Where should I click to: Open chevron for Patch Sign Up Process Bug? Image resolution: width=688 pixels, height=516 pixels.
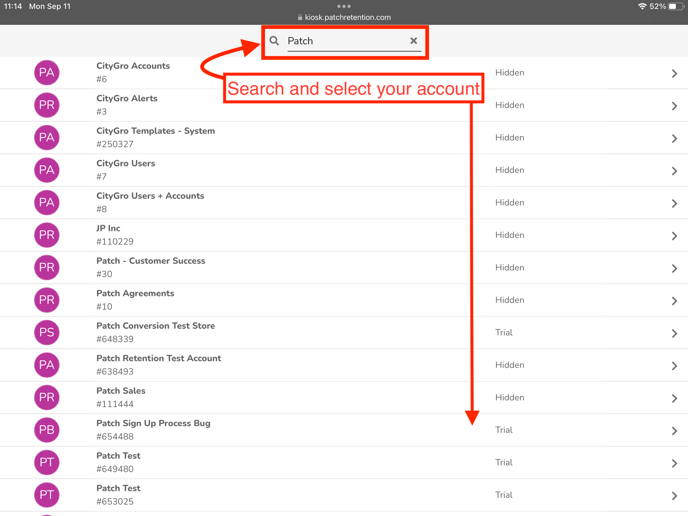tap(674, 430)
